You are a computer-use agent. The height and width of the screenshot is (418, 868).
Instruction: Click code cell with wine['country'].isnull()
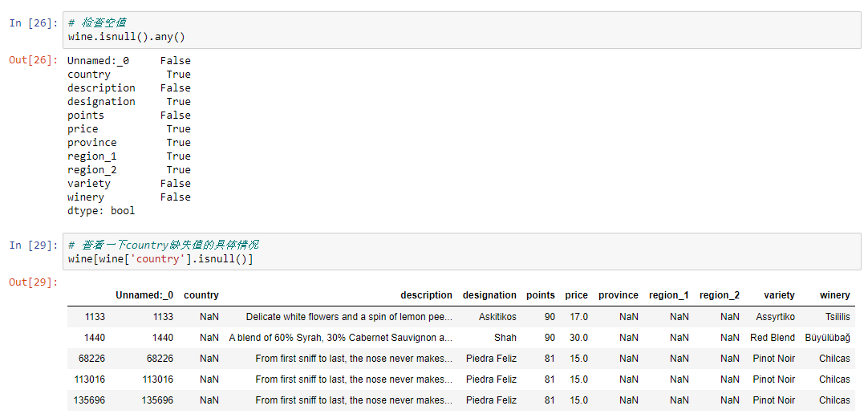tap(462, 251)
